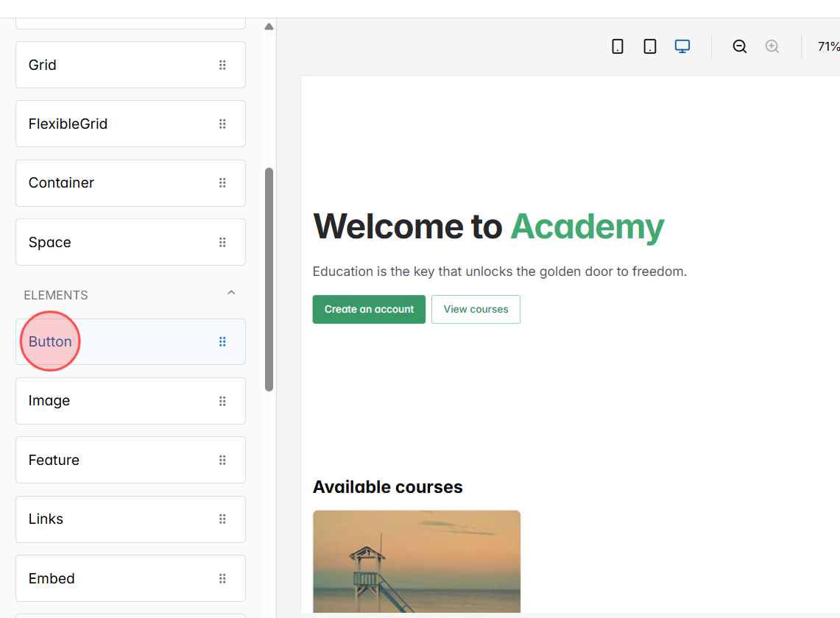Screen dimensions: 840x618
Task: Click the sidebar scrollbar's up arrow
Action: [269, 26]
